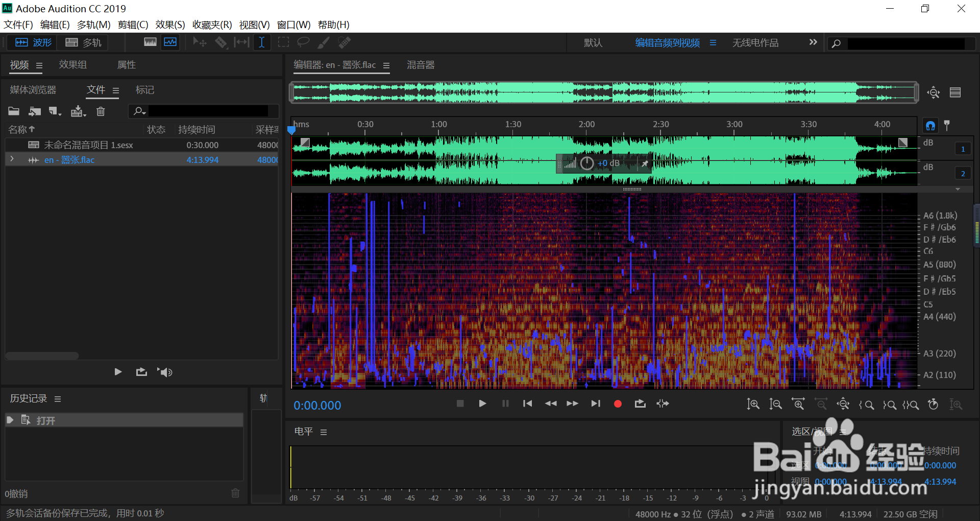980x521 pixels.
Task: Move playhead to next marker
Action: (x=596, y=404)
